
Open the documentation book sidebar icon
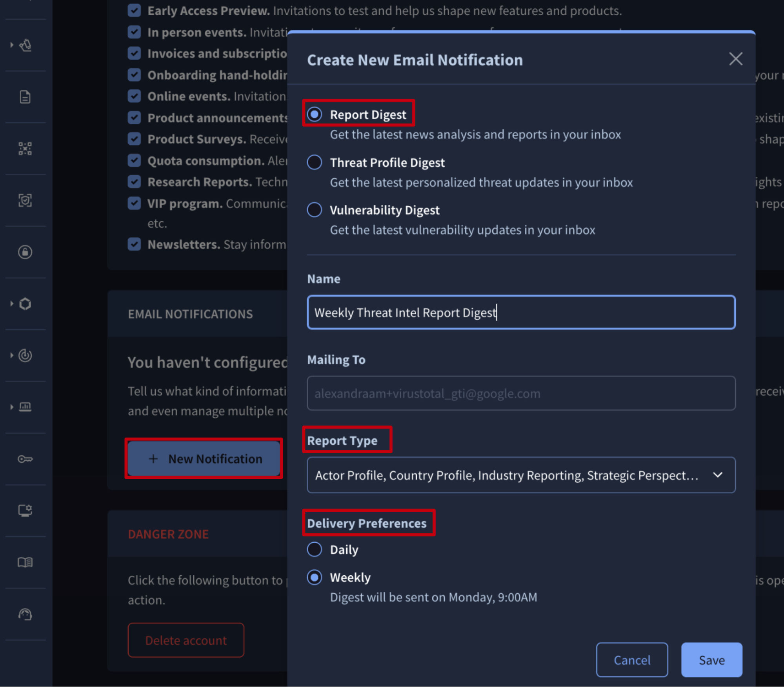pos(25,562)
